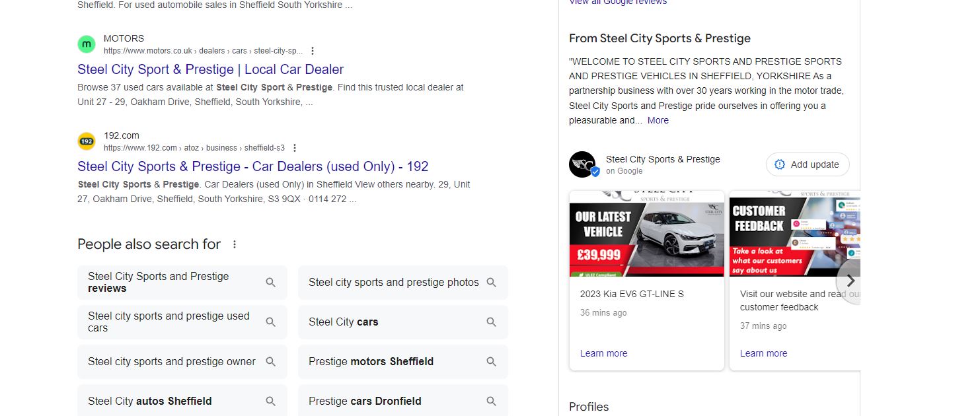Click search icon for Steel City cars suggestion
The width and height of the screenshot is (980, 416).
[491, 322]
